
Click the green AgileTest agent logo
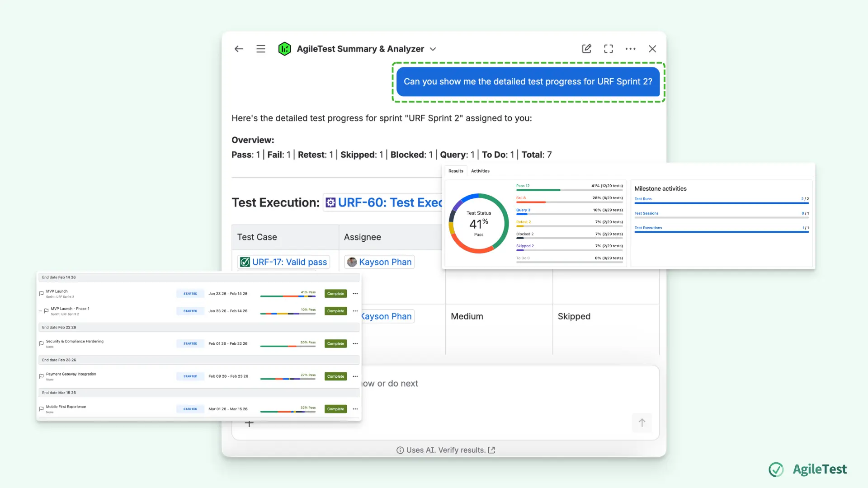284,49
